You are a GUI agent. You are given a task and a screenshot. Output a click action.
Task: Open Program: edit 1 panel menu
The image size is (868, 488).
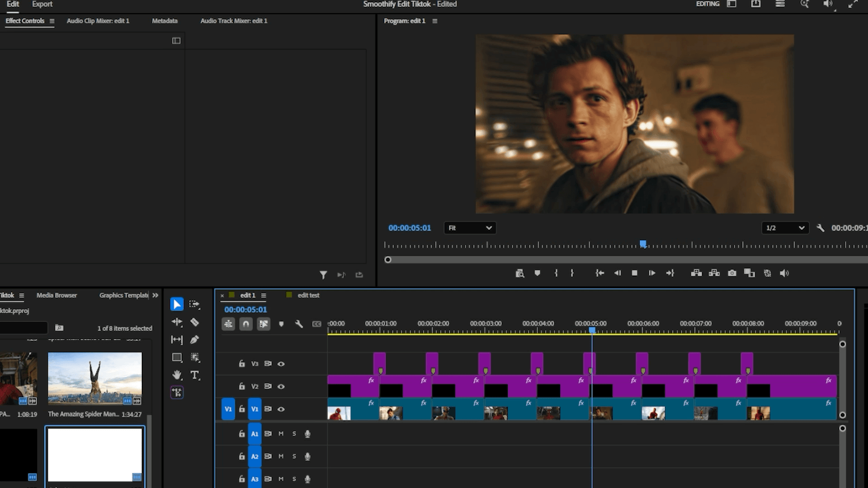coord(435,21)
